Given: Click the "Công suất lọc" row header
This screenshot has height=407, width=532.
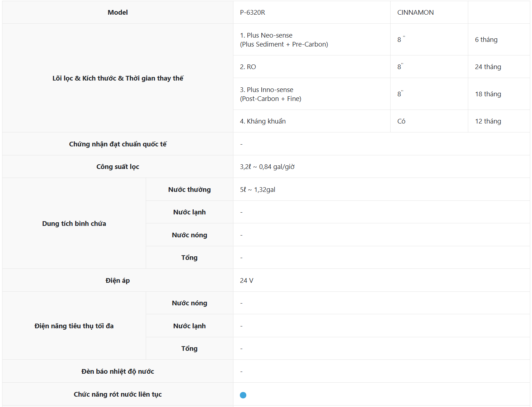Looking at the screenshot, I should click(x=118, y=167).
